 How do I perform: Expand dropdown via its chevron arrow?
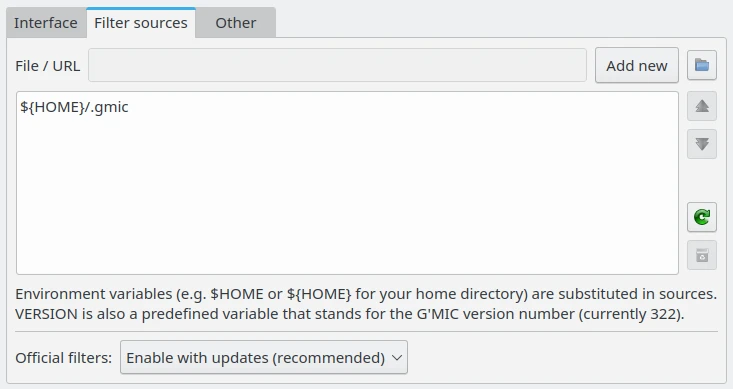tap(397, 358)
